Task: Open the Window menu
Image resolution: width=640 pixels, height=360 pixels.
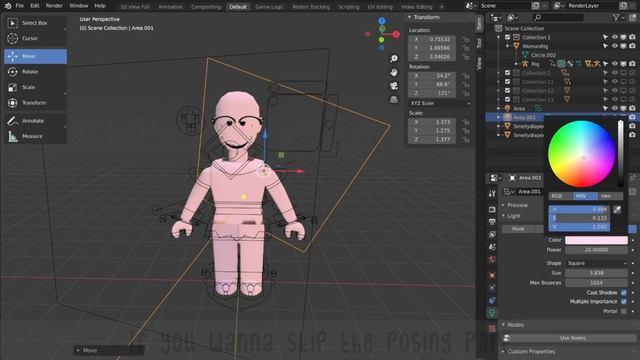Action: [x=78, y=6]
